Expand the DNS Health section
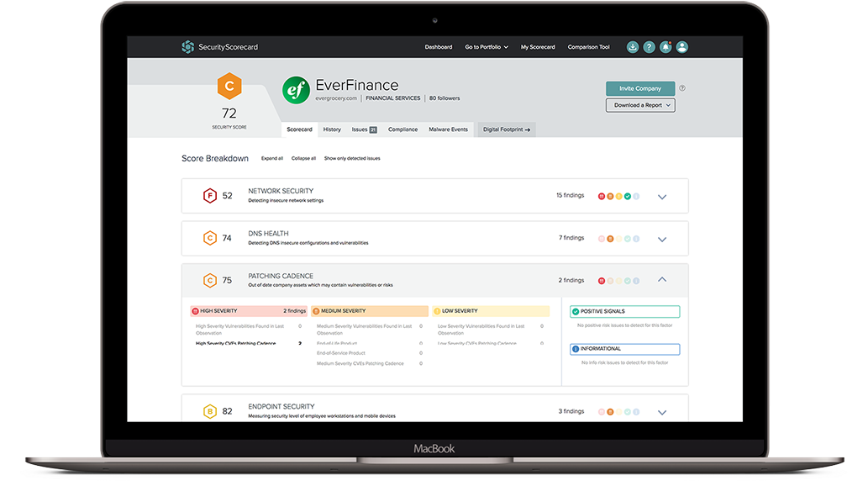The width and height of the screenshot is (868, 486). pos(662,240)
